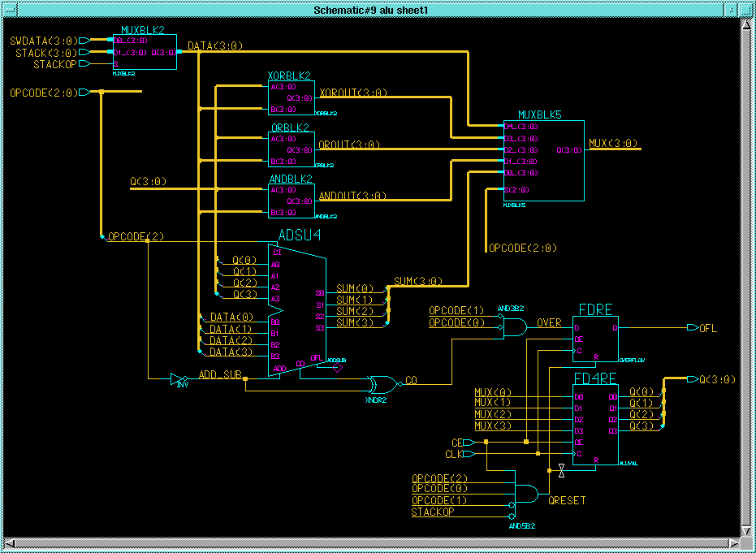Click the horizontal scrollbar right arrow
Viewport: 756px width, 553px height.
coord(732,542)
